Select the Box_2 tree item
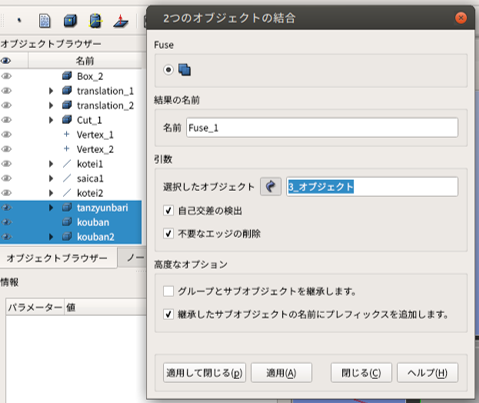 click(x=90, y=76)
